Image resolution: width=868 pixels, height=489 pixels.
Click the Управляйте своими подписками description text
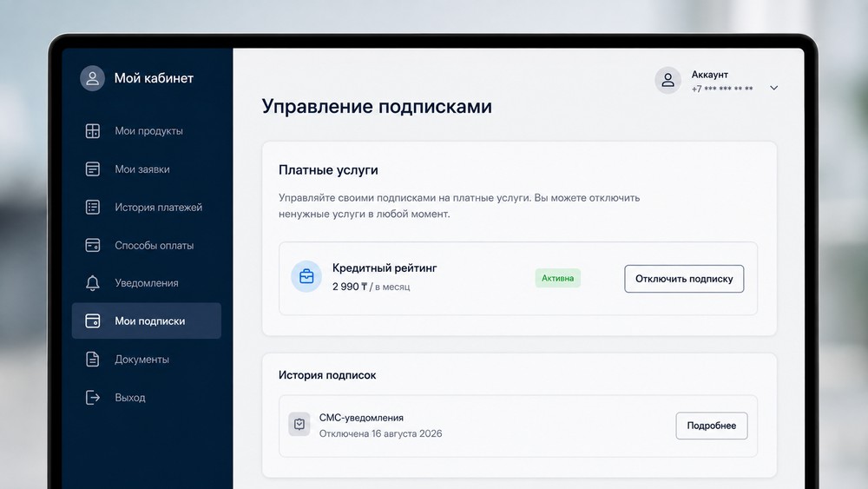coord(459,206)
